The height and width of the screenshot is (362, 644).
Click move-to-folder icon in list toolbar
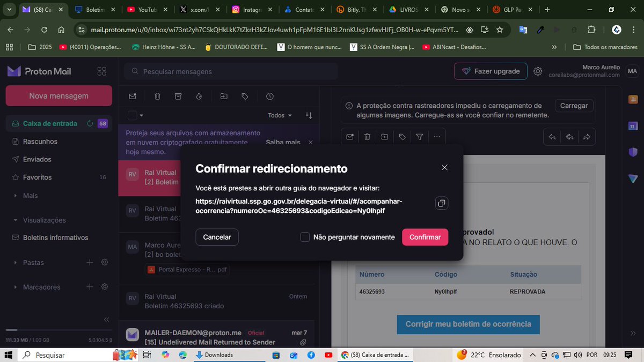coord(224,97)
